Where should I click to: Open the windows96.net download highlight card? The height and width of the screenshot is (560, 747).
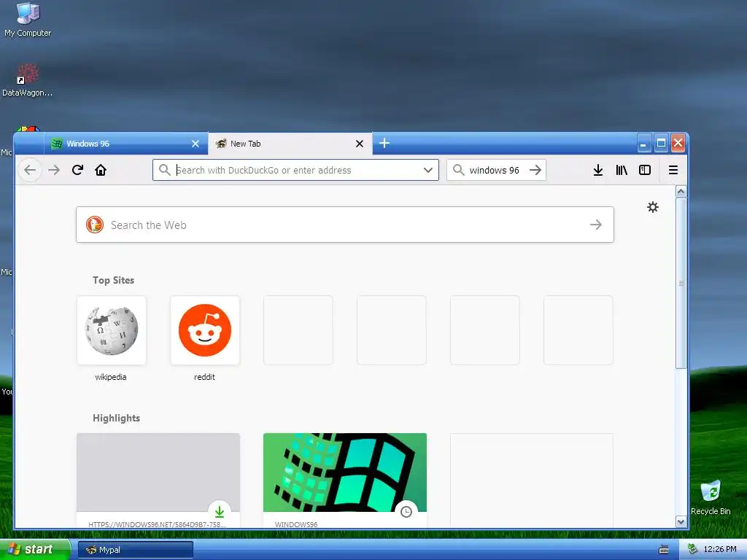click(158, 480)
